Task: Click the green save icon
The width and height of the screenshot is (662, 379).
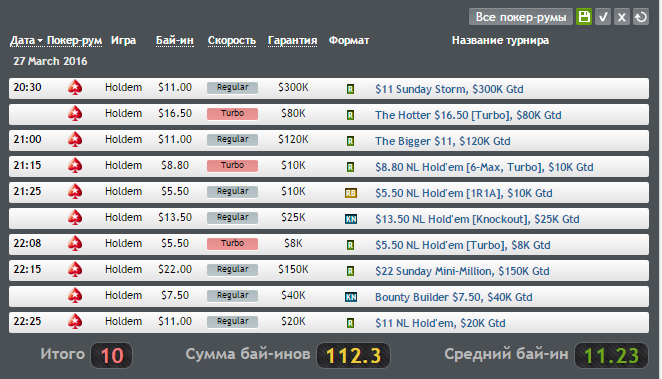Action: pyautogui.click(x=584, y=17)
